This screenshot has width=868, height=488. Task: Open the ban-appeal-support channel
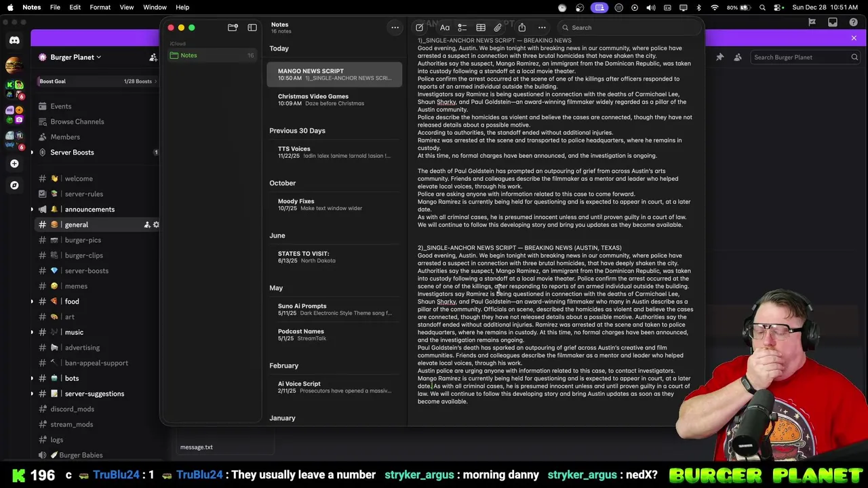click(95, 363)
